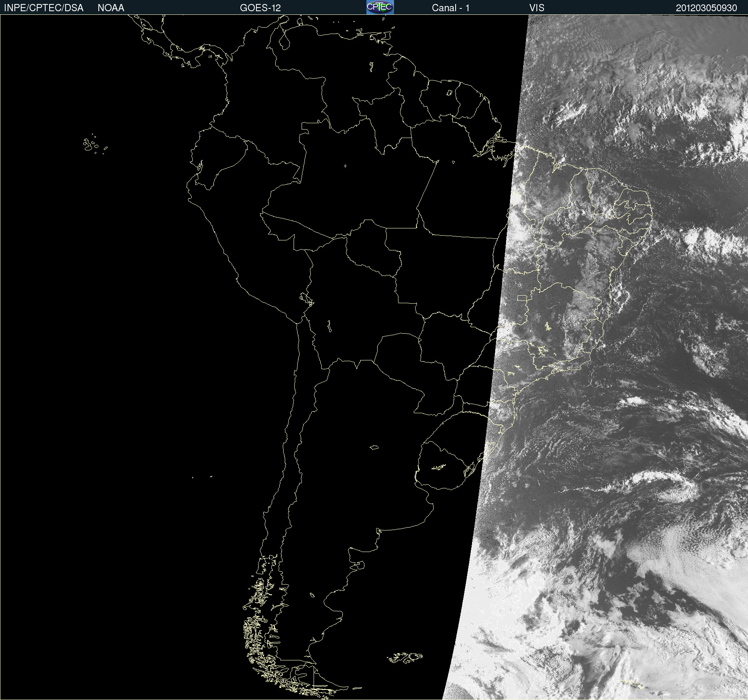The width and height of the screenshot is (748, 700).
Task: Click the GOES-12 satellite label
Action: pyautogui.click(x=260, y=8)
